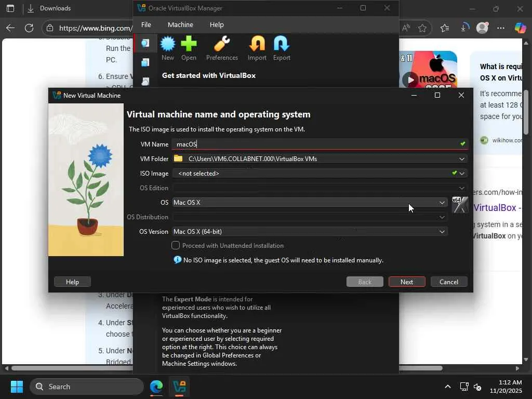Enable Proceed with Unattended Installation checkbox
Viewport: 532px width, 399px height.
(176, 245)
